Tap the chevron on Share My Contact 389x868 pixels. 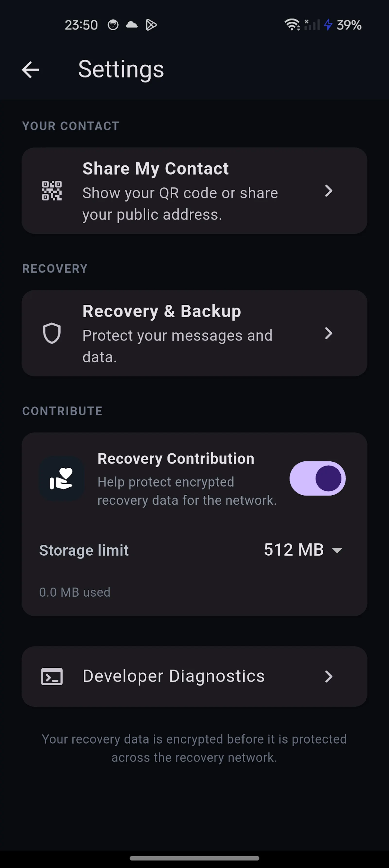click(329, 191)
